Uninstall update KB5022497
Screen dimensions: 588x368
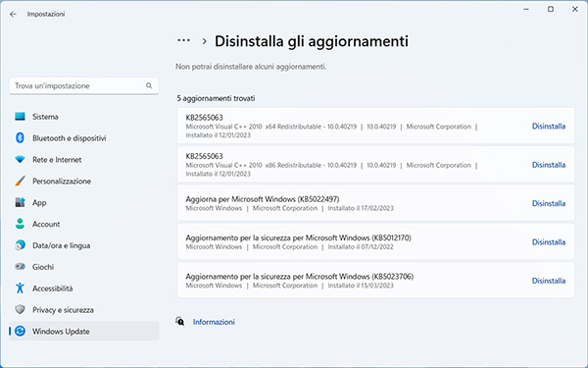coord(549,203)
